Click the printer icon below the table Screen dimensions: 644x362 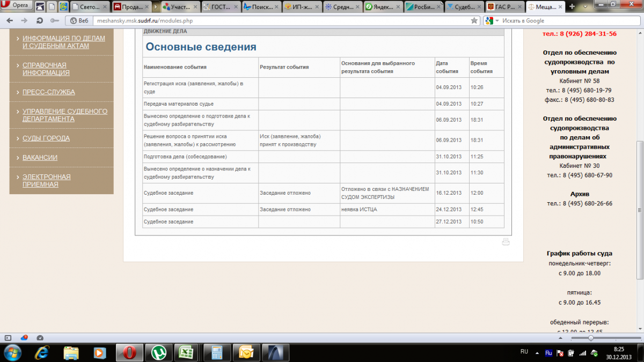(505, 242)
